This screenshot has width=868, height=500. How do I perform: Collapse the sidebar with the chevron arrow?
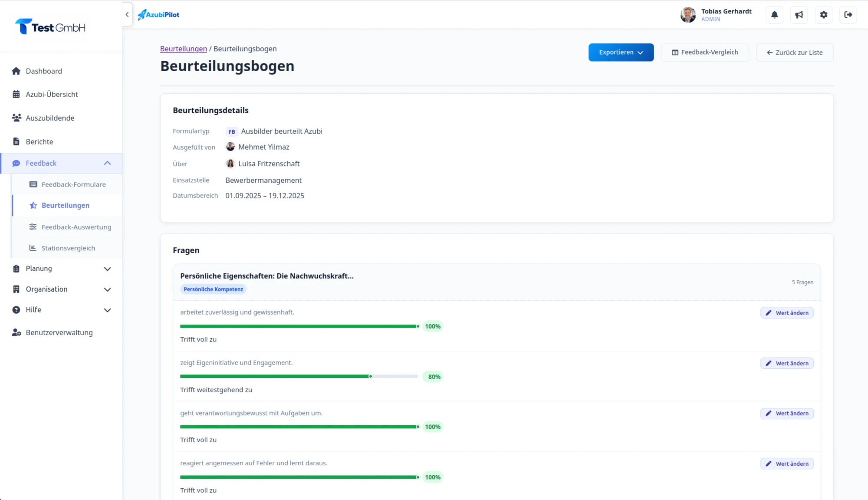[x=127, y=15]
